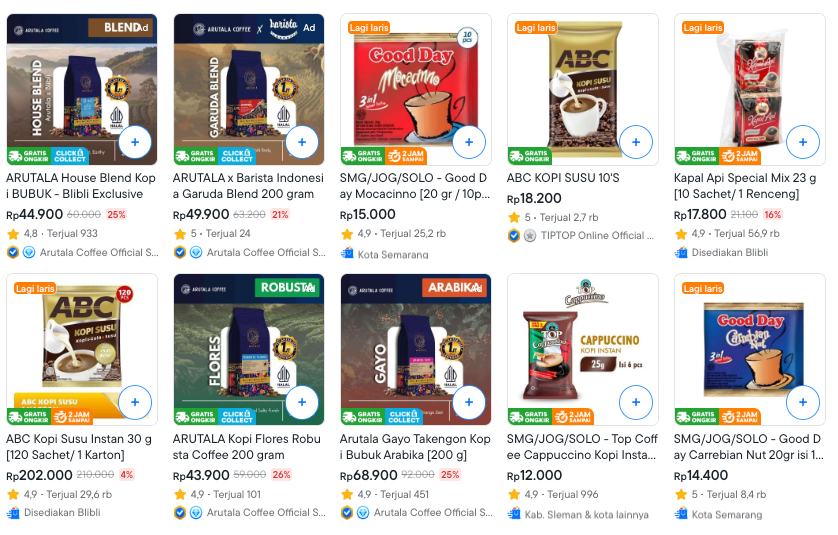Click Lagi laris badge on ABC Kopi Susu carton
Viewport: 838px width, 535px height.
(x=35, y=289)
